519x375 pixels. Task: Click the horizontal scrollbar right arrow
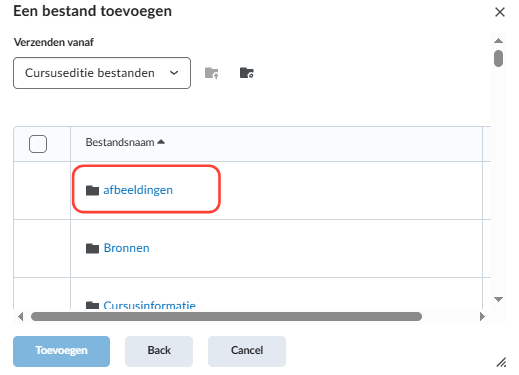482,316
